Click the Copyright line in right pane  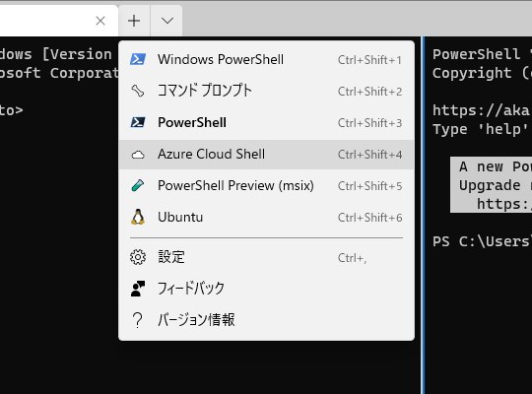click(482, 73)
